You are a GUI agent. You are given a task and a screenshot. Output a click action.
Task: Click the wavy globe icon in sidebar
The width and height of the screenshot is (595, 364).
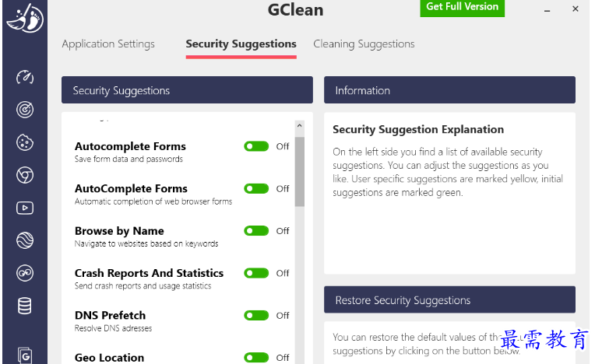(x=25, y=240)
